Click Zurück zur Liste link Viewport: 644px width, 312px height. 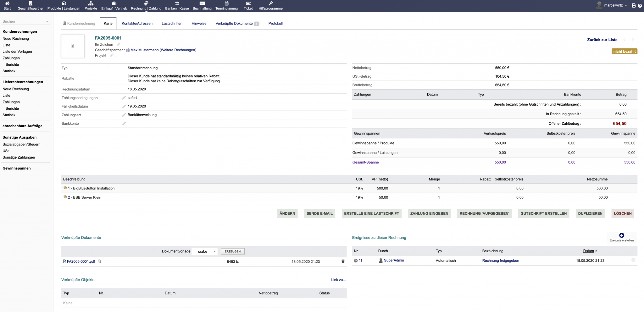point(602,40)
